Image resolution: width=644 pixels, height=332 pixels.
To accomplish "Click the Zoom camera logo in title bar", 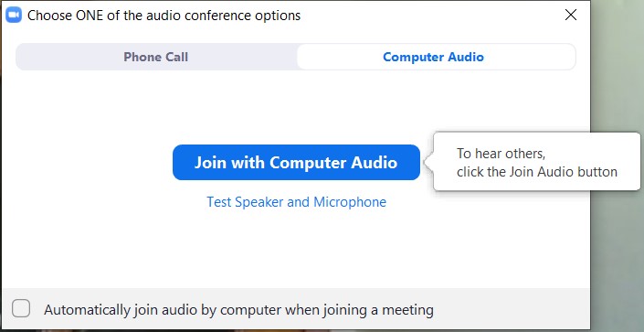I will 14,16.
